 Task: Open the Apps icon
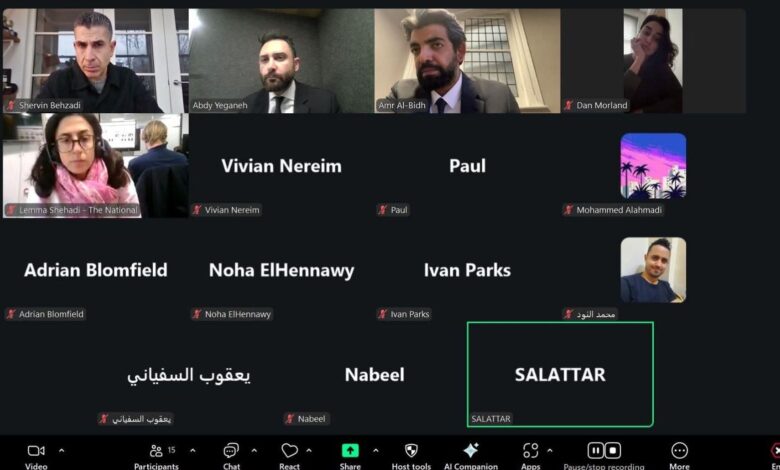[x=530, y=451]
